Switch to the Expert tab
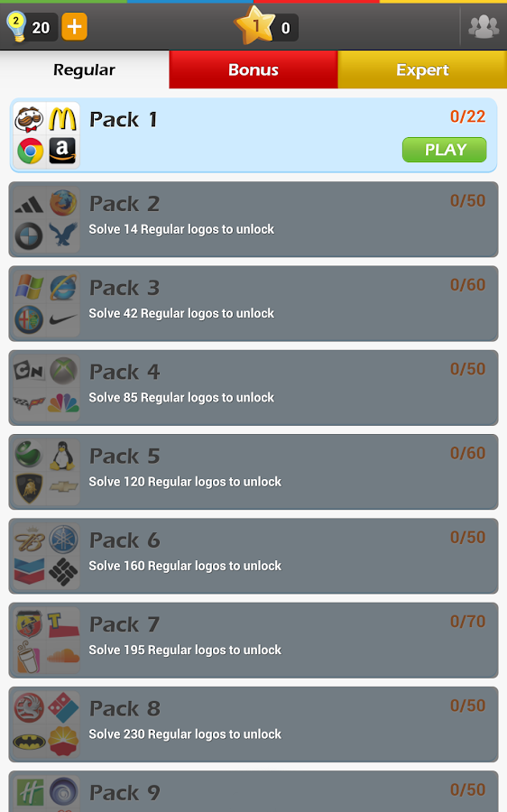Screen dimensions: 507x812 pos(422,69)
